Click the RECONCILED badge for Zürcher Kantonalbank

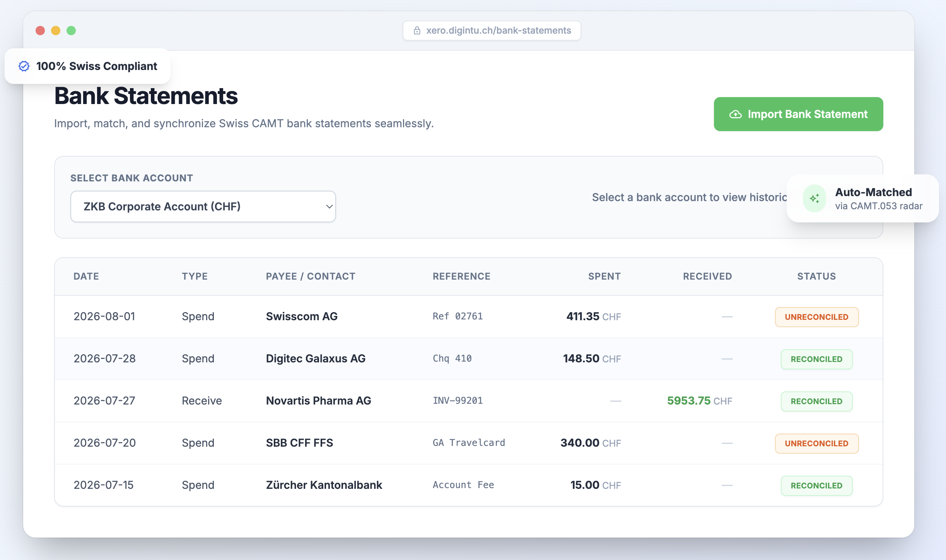[816, 485]
